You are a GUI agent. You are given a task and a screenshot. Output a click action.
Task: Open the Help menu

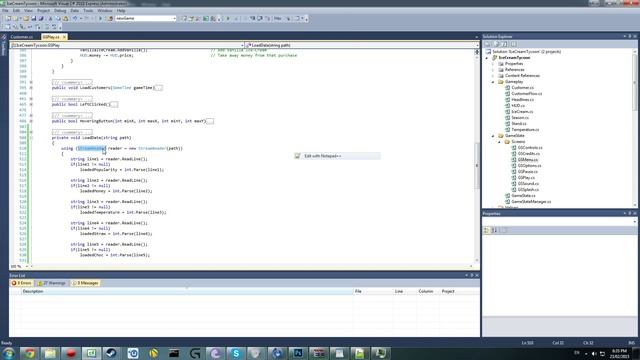pos(121,11)
